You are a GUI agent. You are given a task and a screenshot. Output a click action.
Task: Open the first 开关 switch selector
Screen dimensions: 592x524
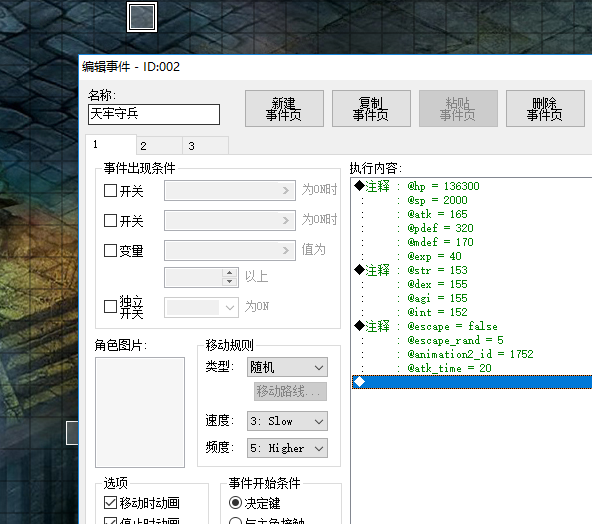tap(230, 190)
